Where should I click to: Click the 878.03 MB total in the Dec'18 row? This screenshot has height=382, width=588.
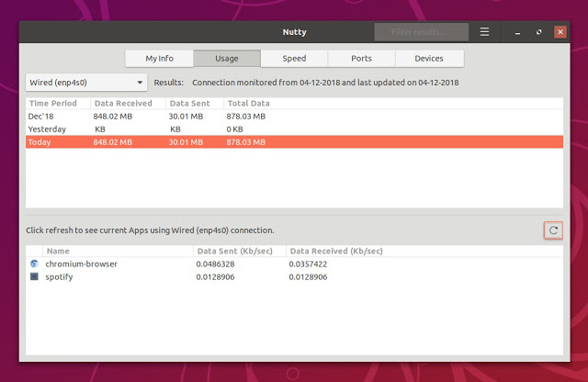click(x=245, y=117)
